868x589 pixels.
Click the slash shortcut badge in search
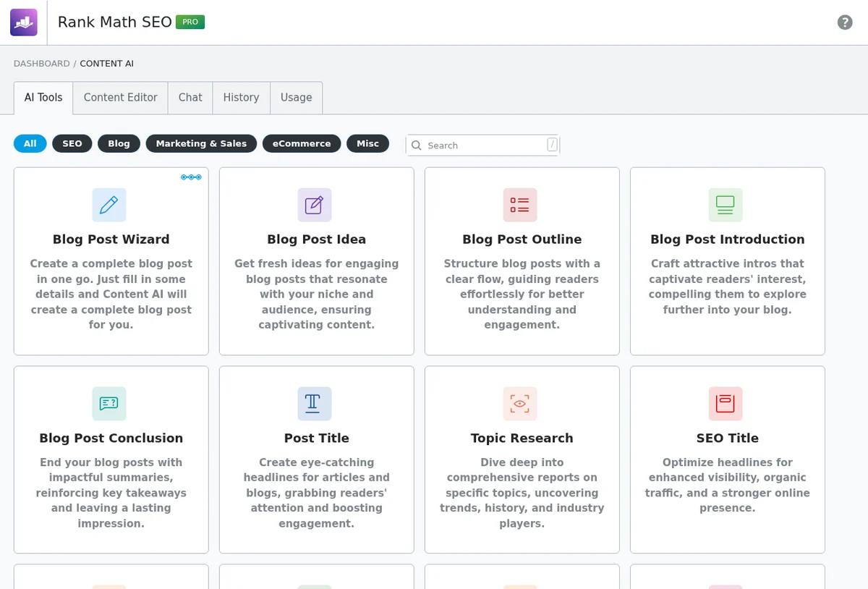point(552,145)
